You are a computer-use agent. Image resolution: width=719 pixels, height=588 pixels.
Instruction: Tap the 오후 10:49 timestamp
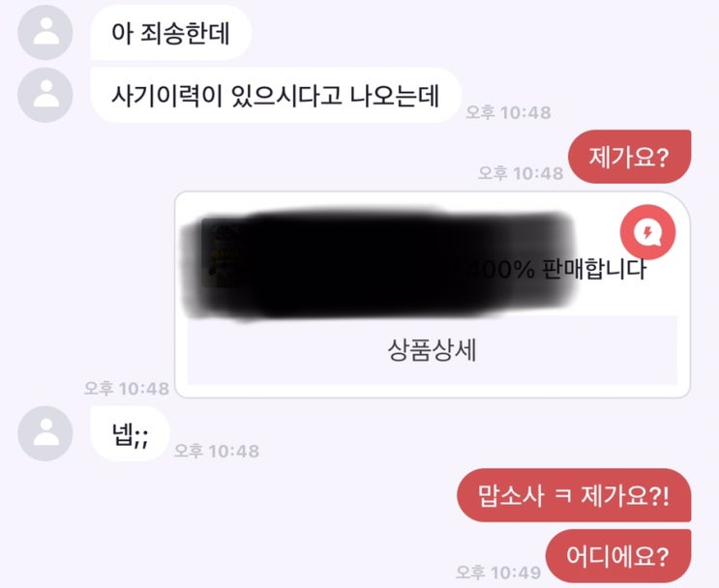[x=498, y=573]
